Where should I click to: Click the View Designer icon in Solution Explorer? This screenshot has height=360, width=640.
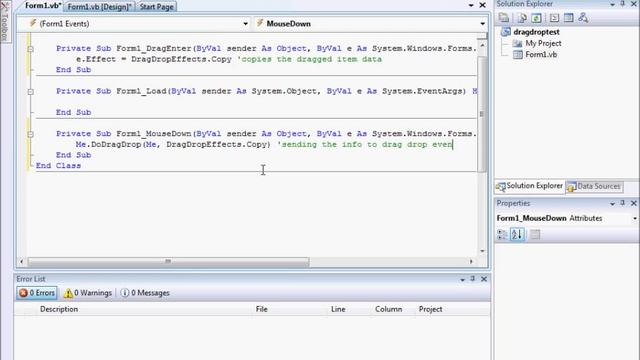tap(568, 18)
